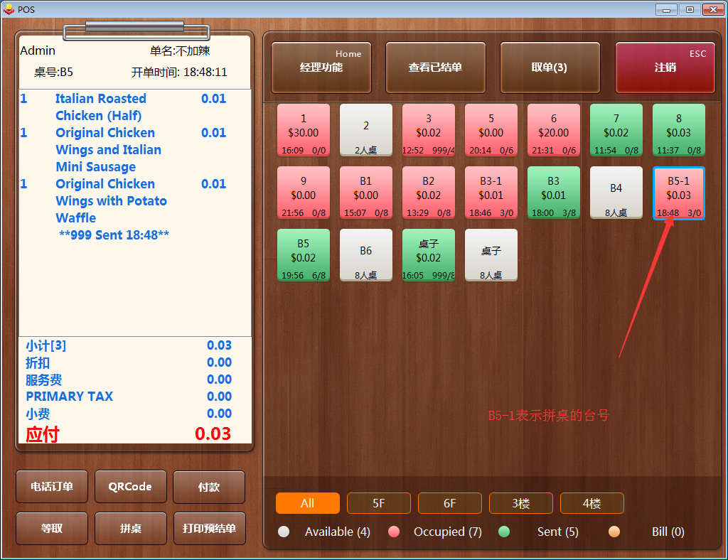Click the 单名:不加辣 order name
The image size is (728, 560).
pyautogui.click(x=180, y=50)
